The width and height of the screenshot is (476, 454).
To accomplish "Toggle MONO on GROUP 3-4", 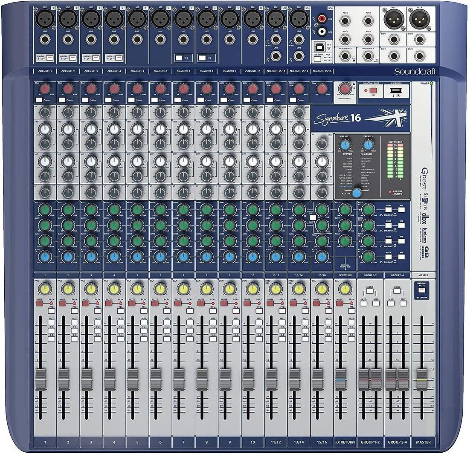I will 397,291.
